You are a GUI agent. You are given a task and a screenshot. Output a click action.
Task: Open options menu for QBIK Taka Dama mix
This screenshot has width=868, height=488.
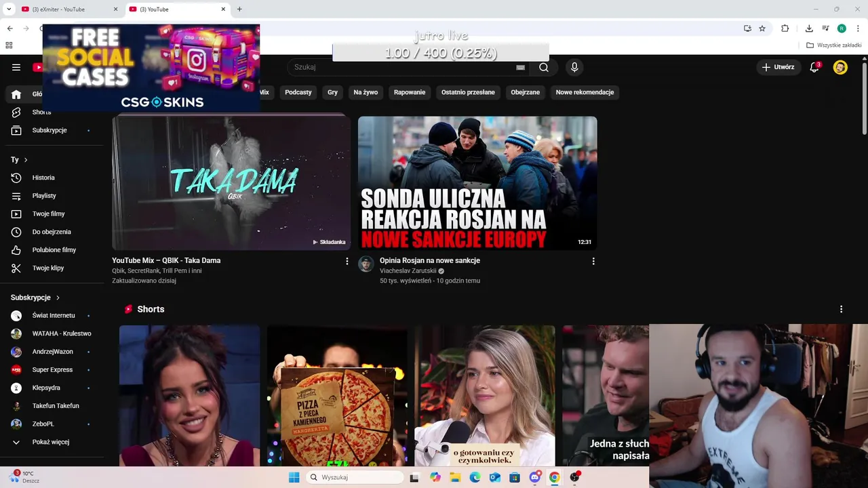347,261
